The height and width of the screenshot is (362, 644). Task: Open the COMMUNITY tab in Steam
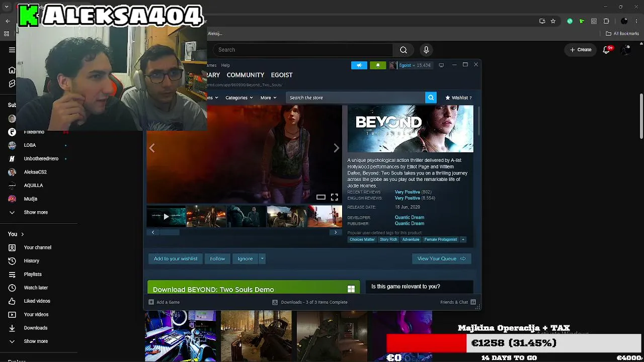[x=246, y=75]
